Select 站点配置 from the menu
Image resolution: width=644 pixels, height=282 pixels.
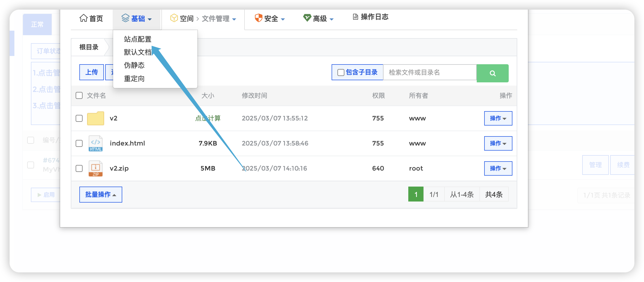(x=138, y=39)
